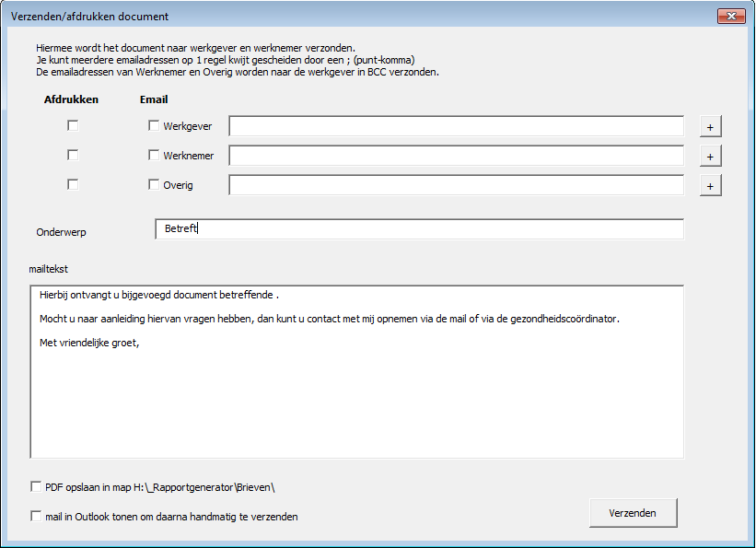Focus the Overig email address field
The image size is (756, 548).
click(456, 185)
